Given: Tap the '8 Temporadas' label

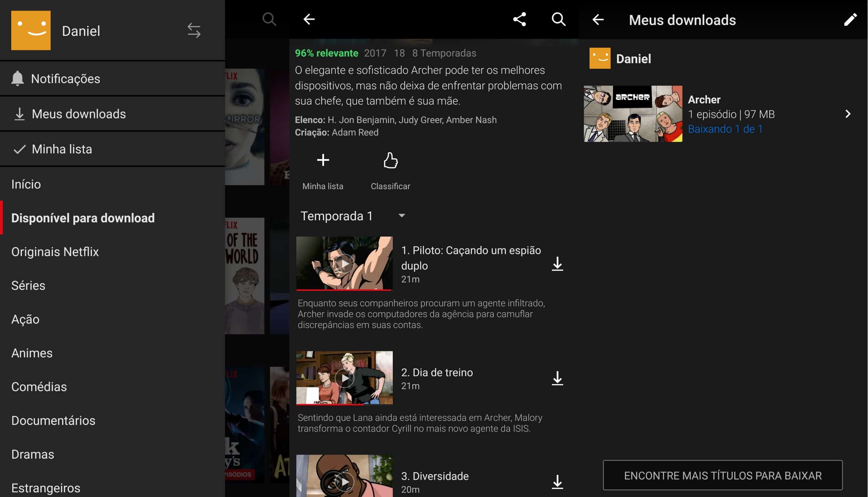Looking at the screenshot, I should click(444, 53).
